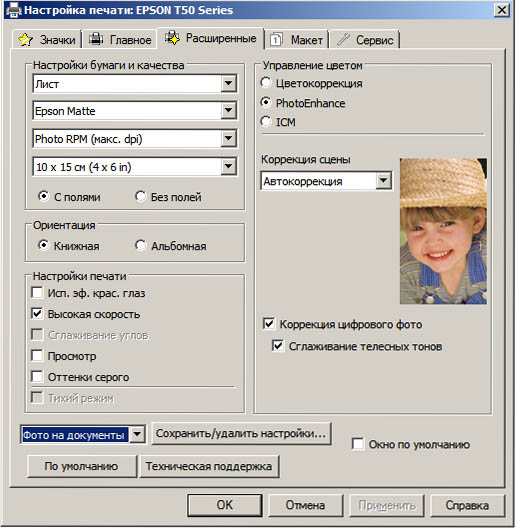
Task: Expand the Photo RPM quality dropdown
Action: [228, 138]
